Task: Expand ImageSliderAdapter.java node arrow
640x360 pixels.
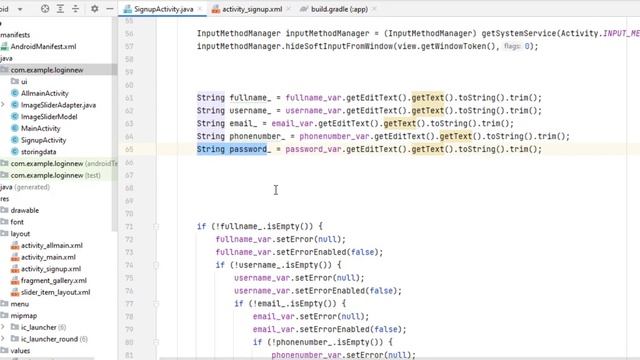Action: coord(3,105)
